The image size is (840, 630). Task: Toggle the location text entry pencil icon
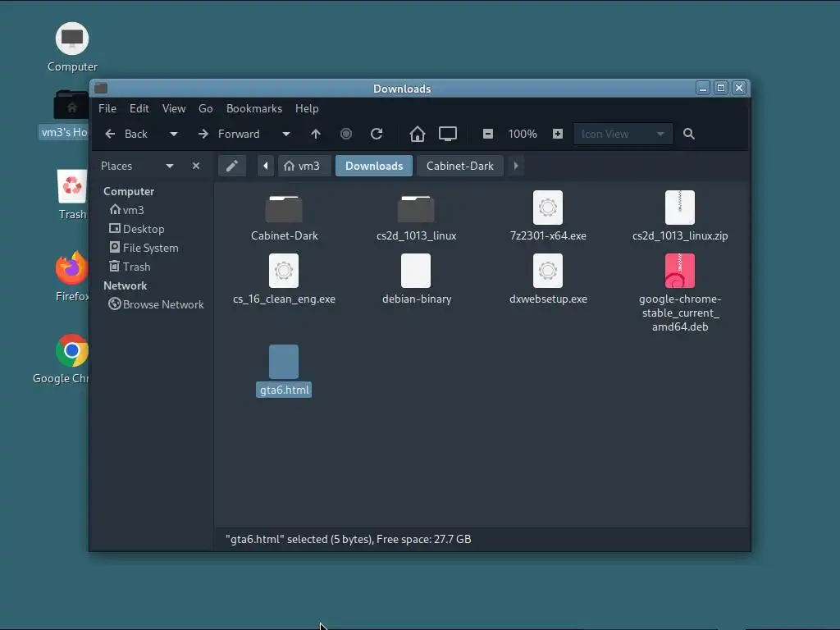[x=232, y=166]
